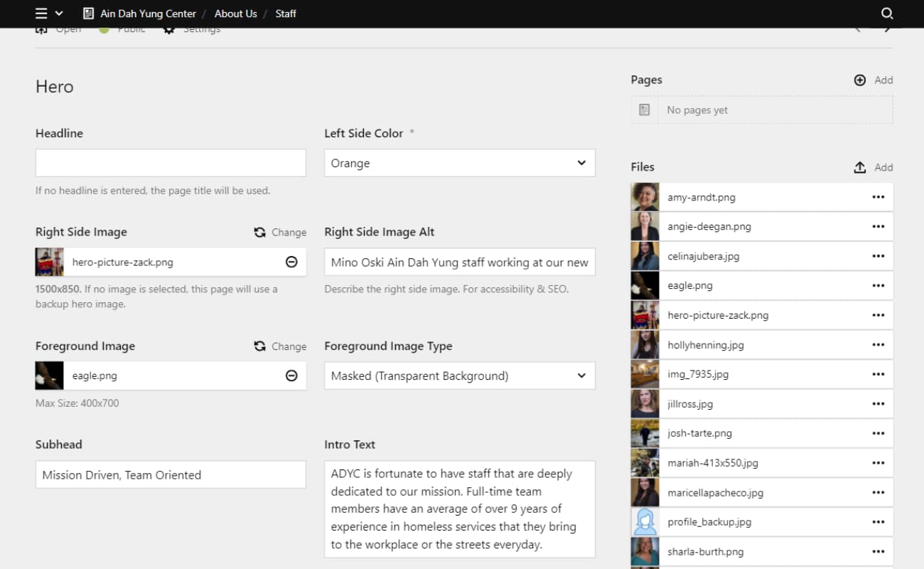Screen dimensions: 924x569
Task: Open mariah-413x550.jpg file name
Action: coord(713,463)
